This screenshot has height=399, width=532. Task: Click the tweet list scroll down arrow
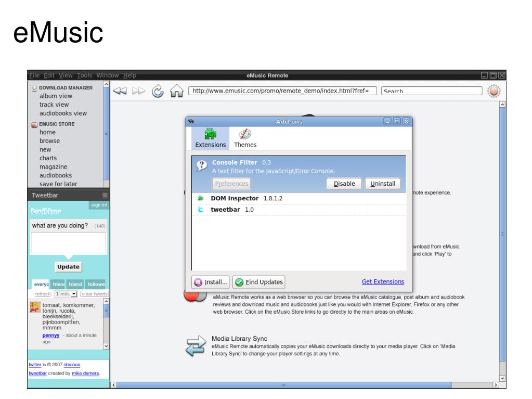(106, 346)
